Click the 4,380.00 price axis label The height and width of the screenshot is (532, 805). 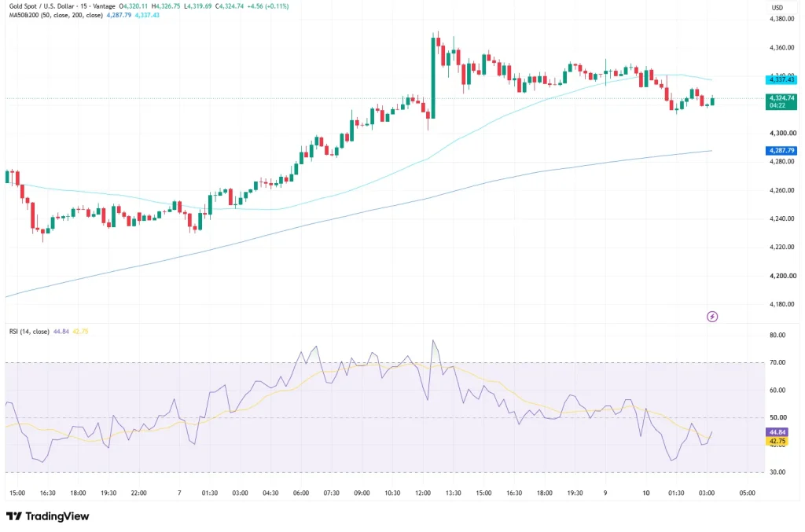click(x=782, y=19)
